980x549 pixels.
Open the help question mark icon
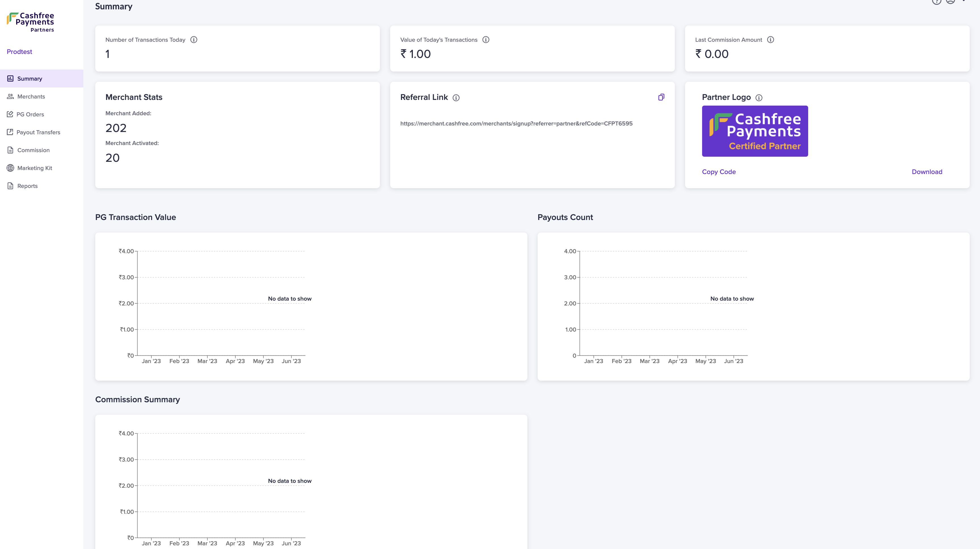[x=936, y=1]
